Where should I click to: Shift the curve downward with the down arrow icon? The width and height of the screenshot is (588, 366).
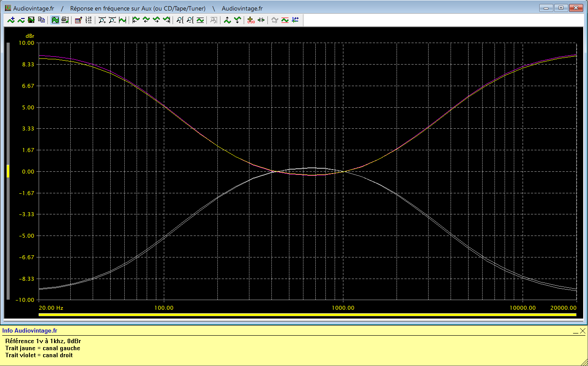[237, 20]
